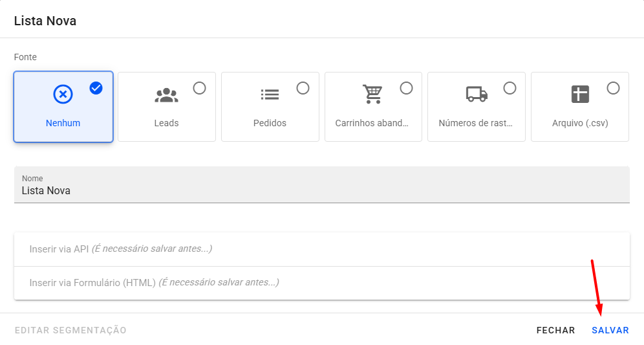The height and width of the screenshot is (345, 644).
Task: Select the Números de rastreio radio button
Action: 510,88
